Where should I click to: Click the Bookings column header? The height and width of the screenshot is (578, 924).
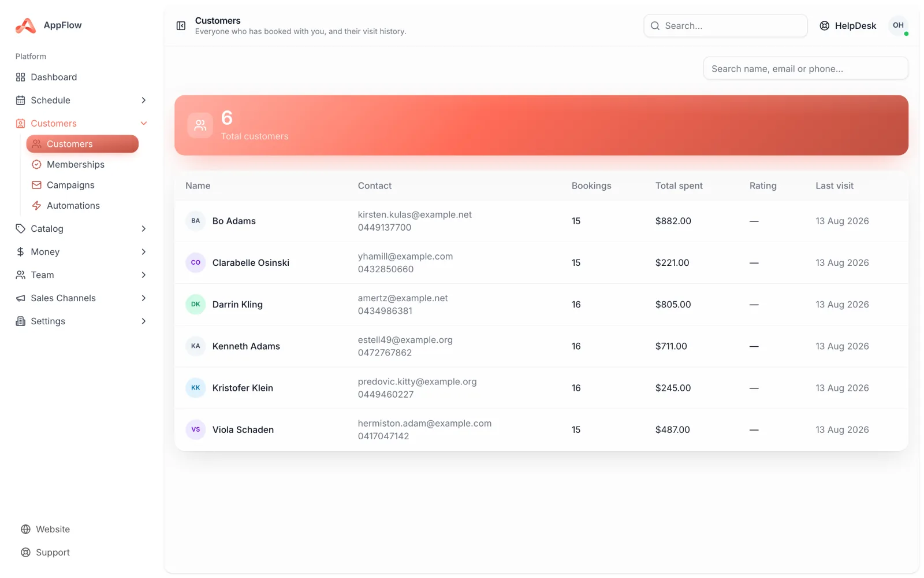(x=591, y=186)
